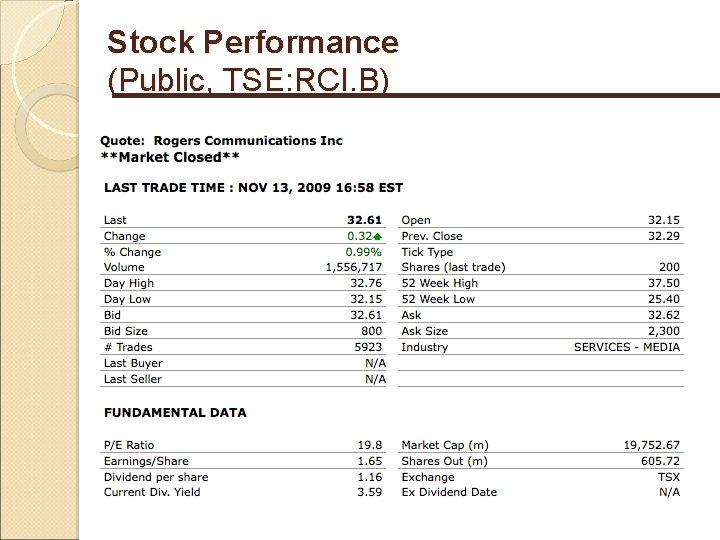720x540 pixels.
Task: Click the green up arrow beside Change
Action: click(x=379, y=237)
